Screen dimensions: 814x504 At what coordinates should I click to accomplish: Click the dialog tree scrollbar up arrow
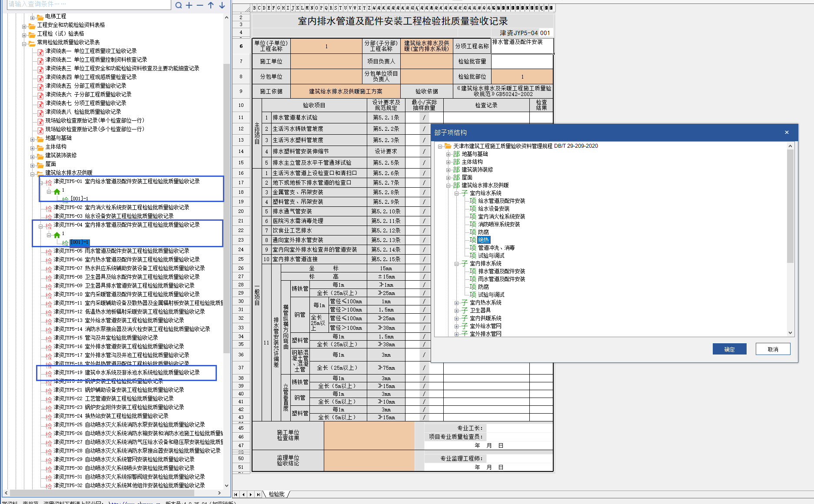click(x=790, y=146)
